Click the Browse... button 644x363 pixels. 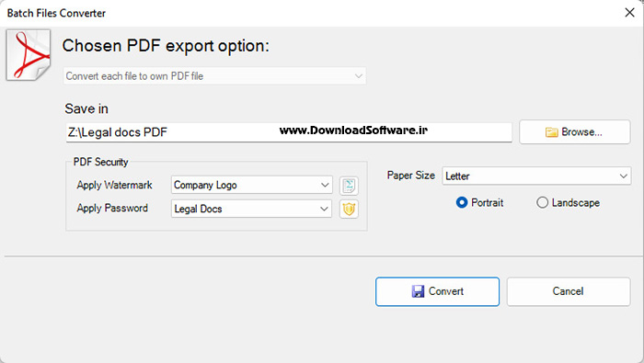click(x=575, y=132)
